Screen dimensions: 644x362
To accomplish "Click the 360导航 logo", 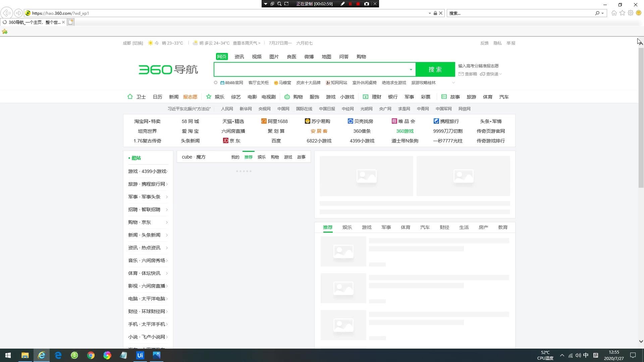I will [168, 70].
